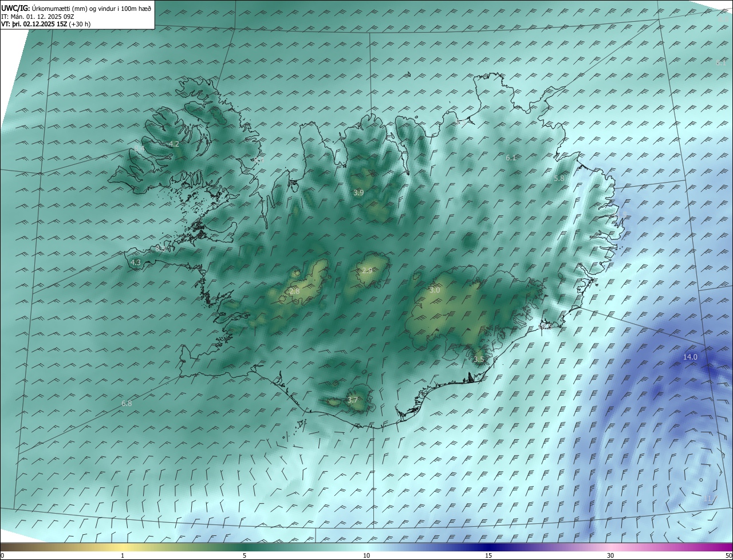Select the value label 2.9 on the glacier
Viewport: 733px width, 560px height.
click(x=367, y=270)
